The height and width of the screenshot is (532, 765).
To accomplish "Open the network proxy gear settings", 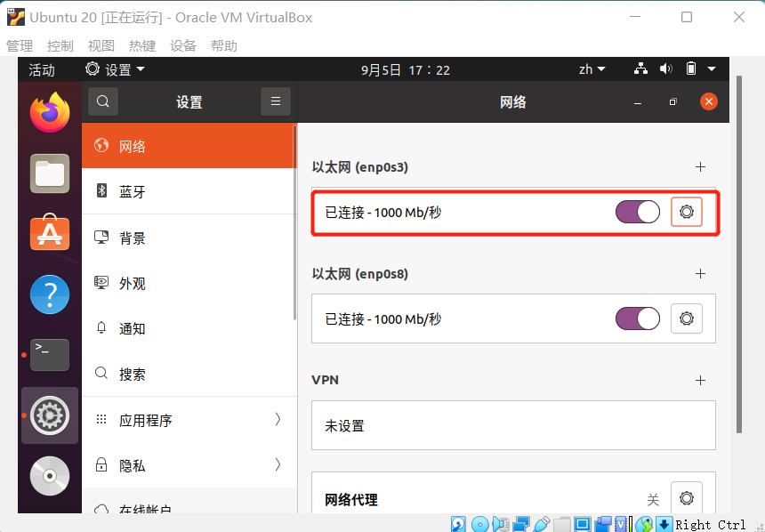I will [687, 498].
